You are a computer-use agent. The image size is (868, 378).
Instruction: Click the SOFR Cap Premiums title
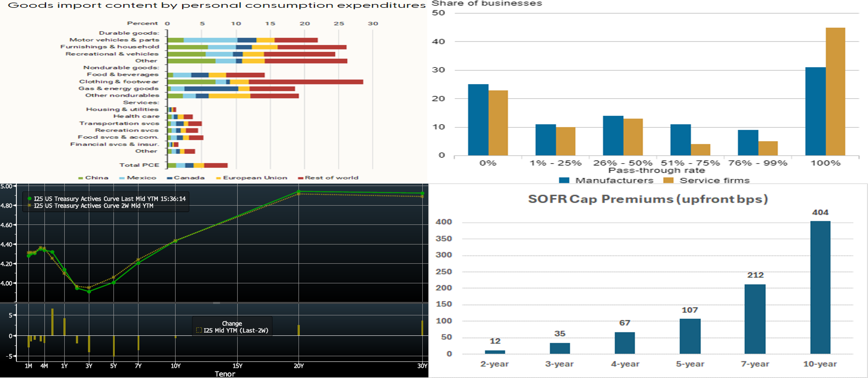(x=648, y=199)
